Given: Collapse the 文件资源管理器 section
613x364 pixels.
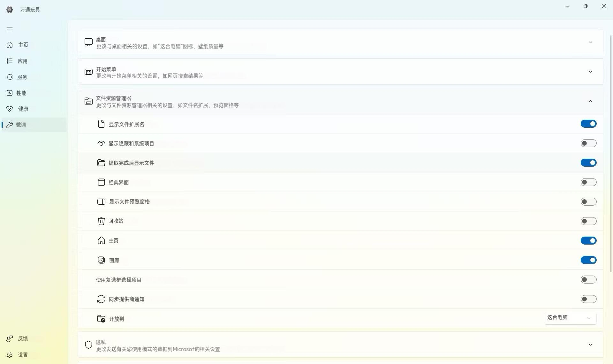Looking at the screenshot, I should (590, 101).
